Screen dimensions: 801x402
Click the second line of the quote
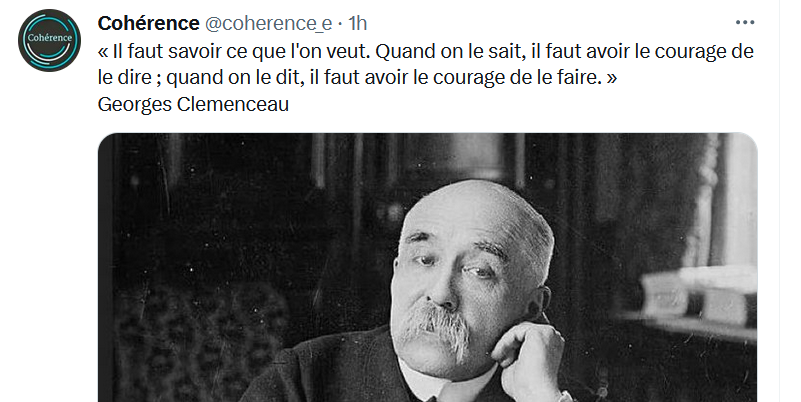point(357,77)
